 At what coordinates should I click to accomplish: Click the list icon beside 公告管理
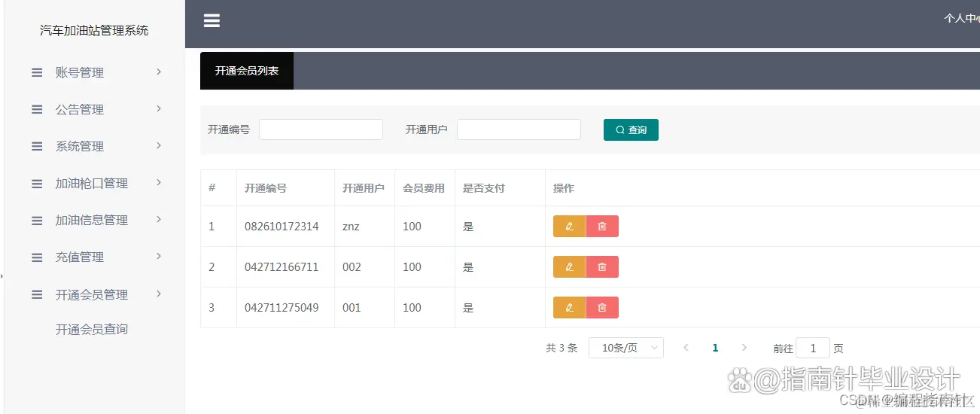[37, 109]
